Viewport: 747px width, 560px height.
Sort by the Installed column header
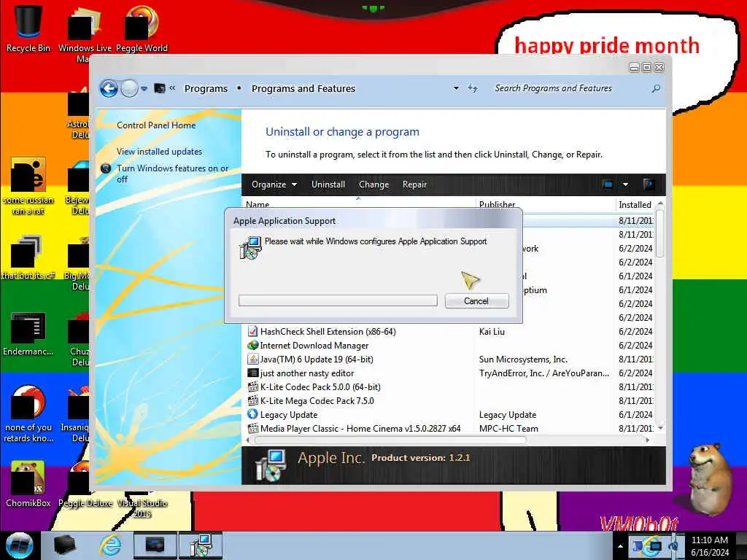[635, 204]
